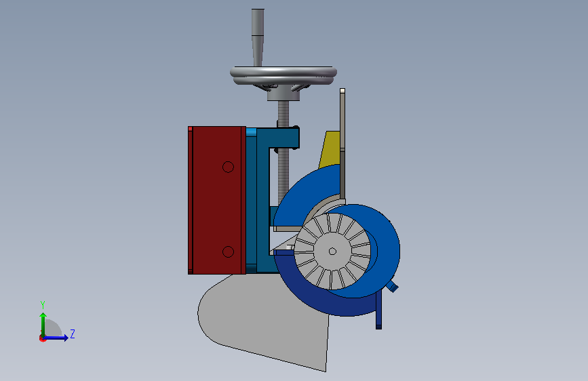Viewport: 588px width, 381px height.
Task: Select the yellow wedge part
Action: click(330, 149)
